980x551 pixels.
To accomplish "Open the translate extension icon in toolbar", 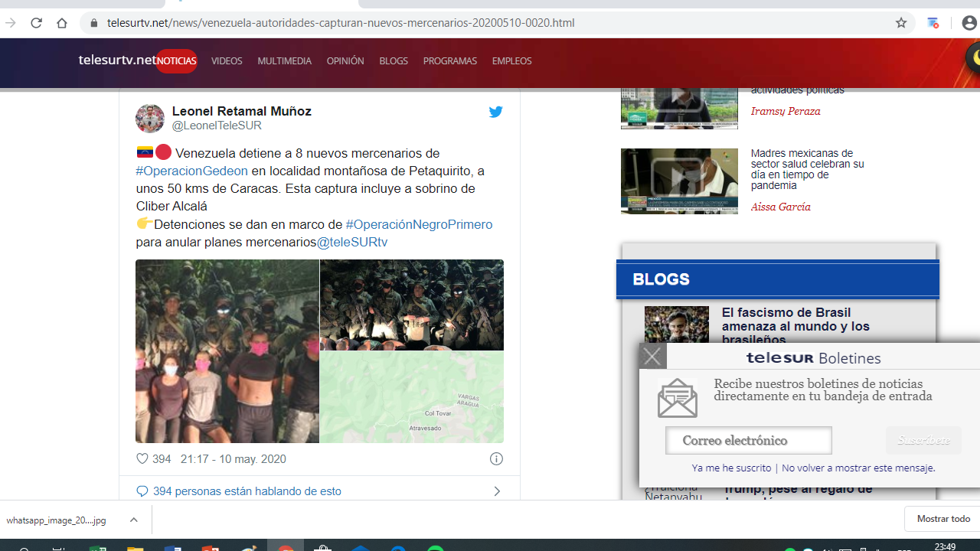I will point(933,23).
